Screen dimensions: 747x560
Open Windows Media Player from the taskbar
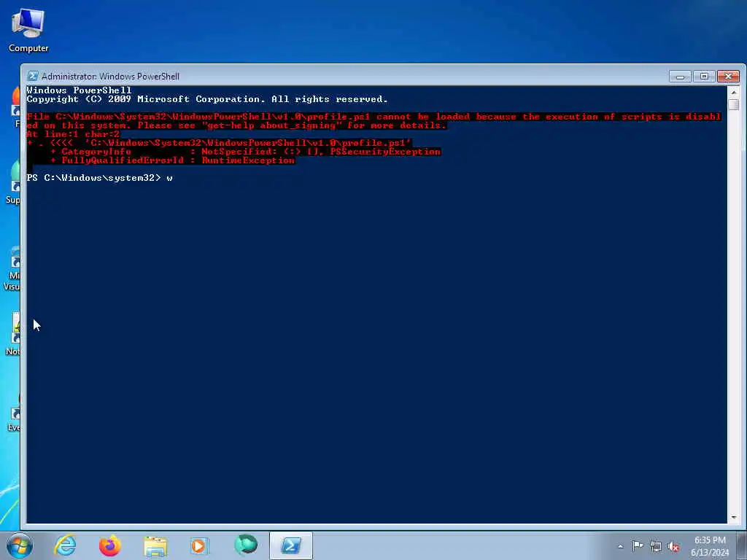pos(198,545)
